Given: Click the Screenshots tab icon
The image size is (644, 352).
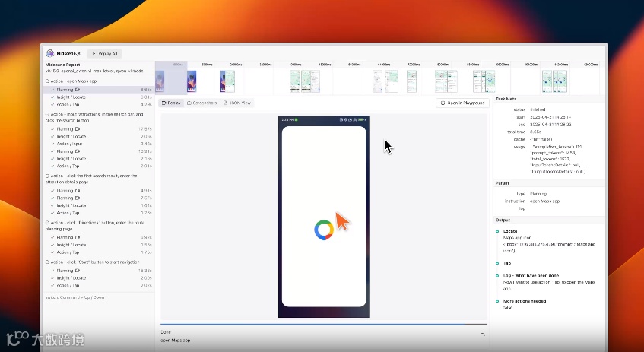Looking at the screenshot, I should (x=189, y=103).
